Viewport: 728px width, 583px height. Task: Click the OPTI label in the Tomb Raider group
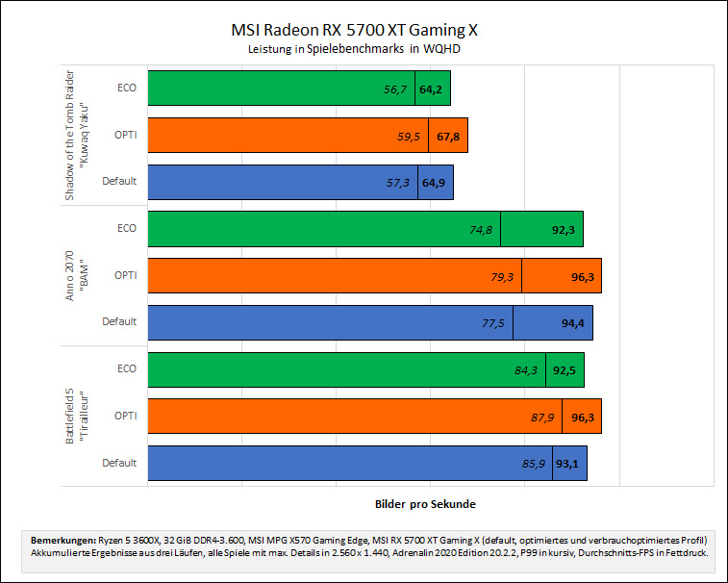(126, 135)
